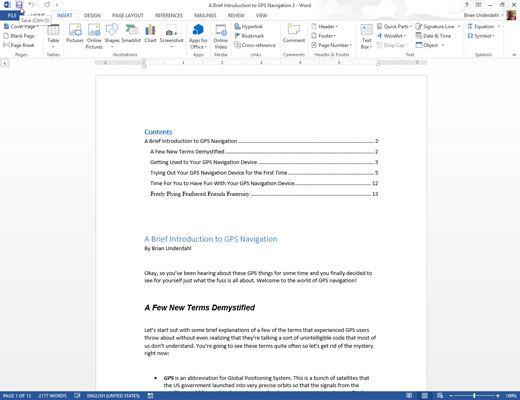Insert a Table from the ribbon

coord(53,36)
